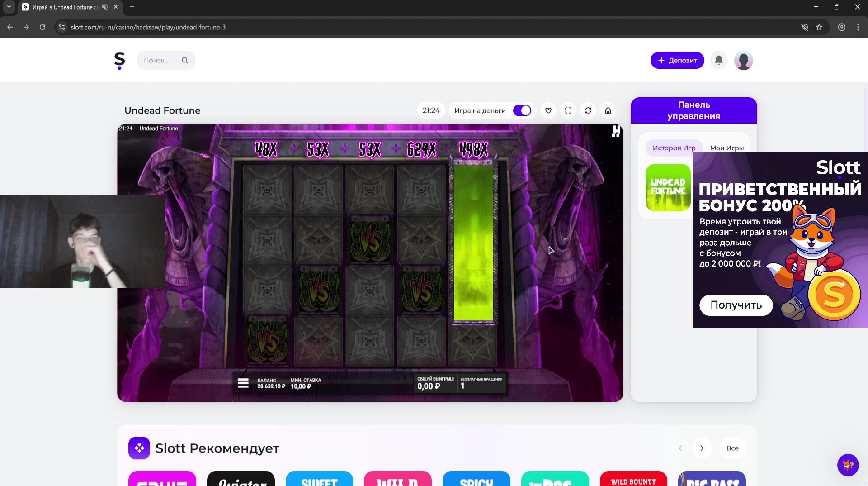Click the ОБЩИЙ ВЫИГРЫШ 0,00 ₽ value

429,386
